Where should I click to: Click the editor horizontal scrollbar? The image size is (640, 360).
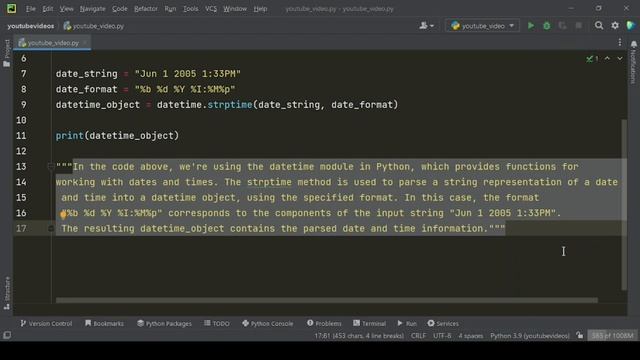point(327,300)
